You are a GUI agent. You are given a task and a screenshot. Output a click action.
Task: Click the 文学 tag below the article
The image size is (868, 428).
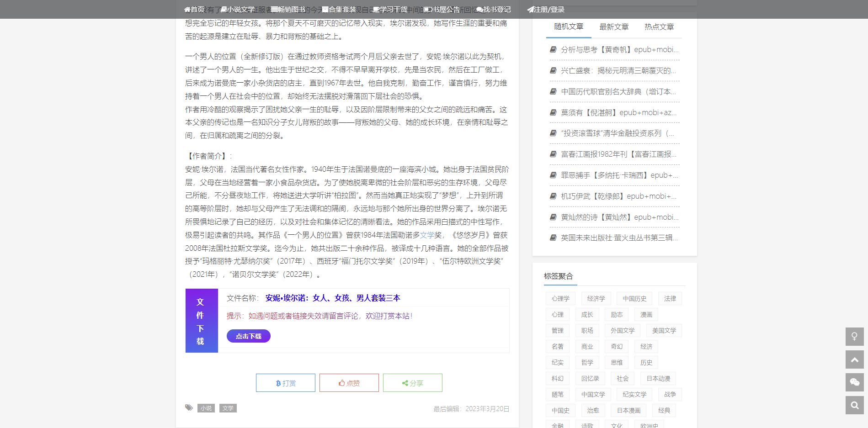228,408
